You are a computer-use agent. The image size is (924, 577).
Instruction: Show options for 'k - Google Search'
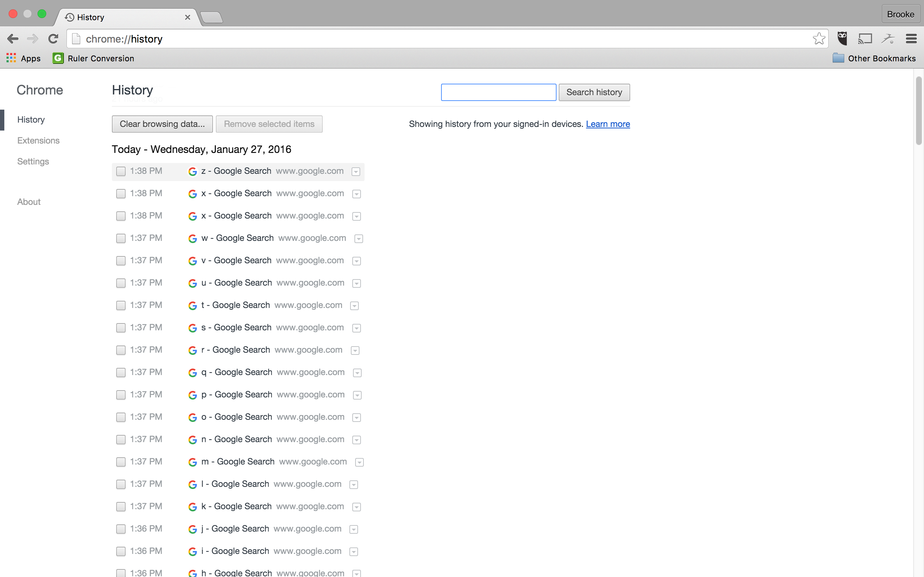[356, 507]
